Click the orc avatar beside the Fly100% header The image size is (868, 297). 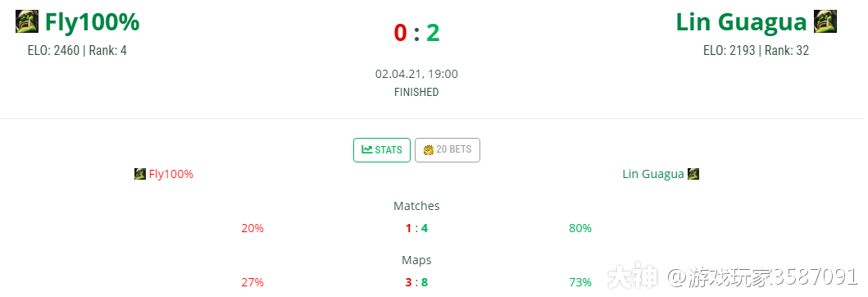26,21
